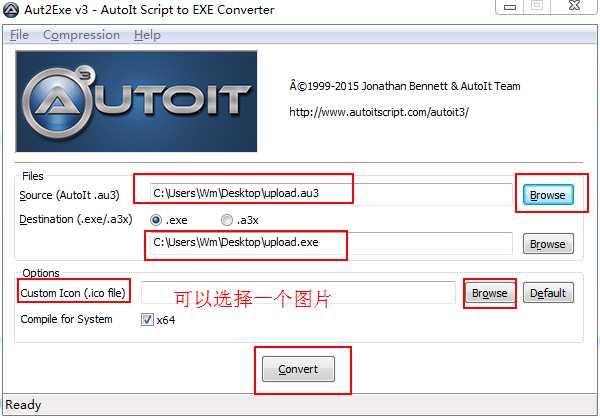Screen dimensions: 600x418
Task: Start conversion with Convert button
Action: (298, 369)
